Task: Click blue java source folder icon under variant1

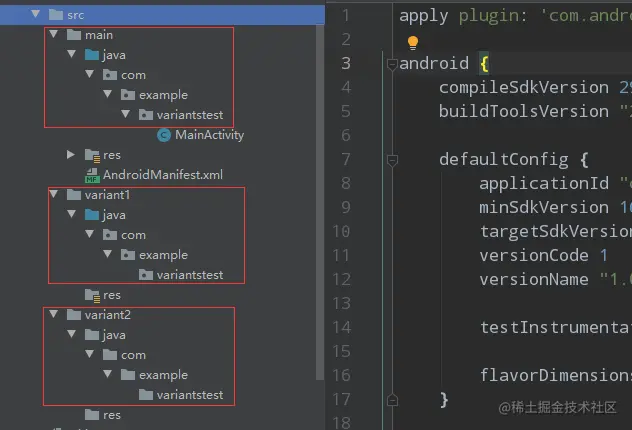Action: tap(92, 215)
